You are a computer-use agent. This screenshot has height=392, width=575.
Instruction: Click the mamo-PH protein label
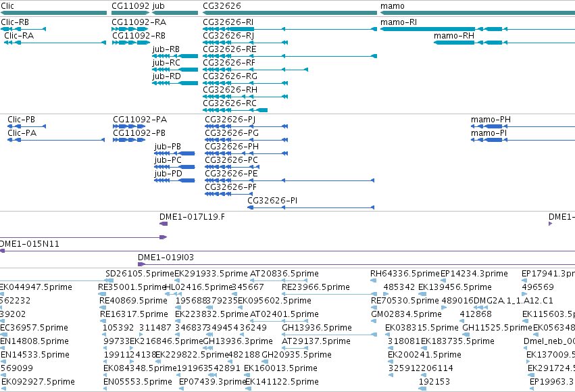pyautogui.click(x=491, y=120)
